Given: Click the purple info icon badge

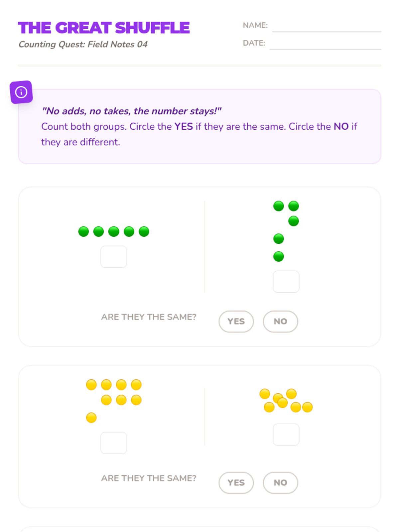Looking at the screenshot, I should coord(21,92).
